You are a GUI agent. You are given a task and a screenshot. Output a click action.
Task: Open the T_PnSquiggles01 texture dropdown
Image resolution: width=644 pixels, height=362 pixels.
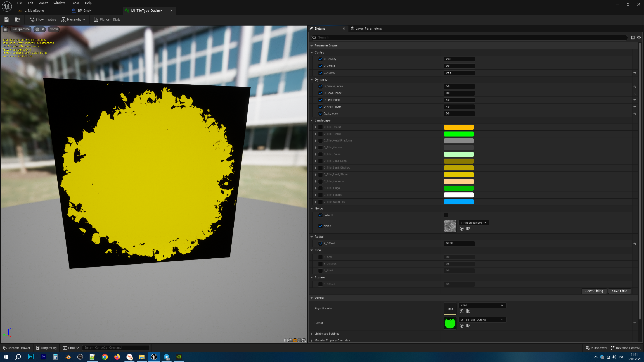(x=473, y=223)
